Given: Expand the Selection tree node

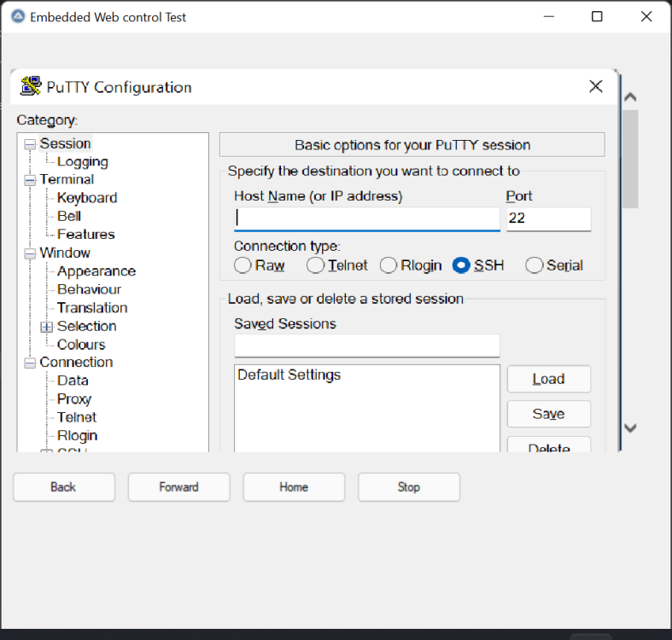Looking at the screenshot, I should 47,328.
